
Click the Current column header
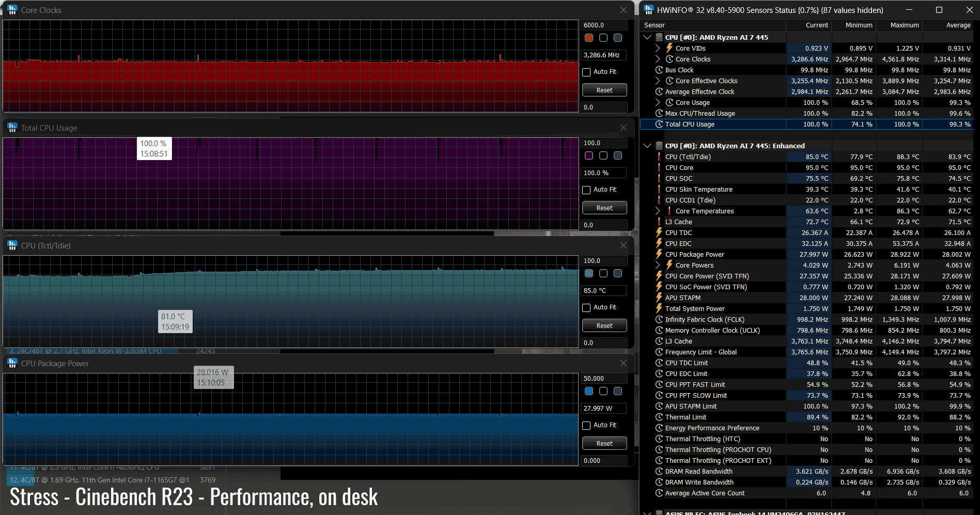pos(809,25)
